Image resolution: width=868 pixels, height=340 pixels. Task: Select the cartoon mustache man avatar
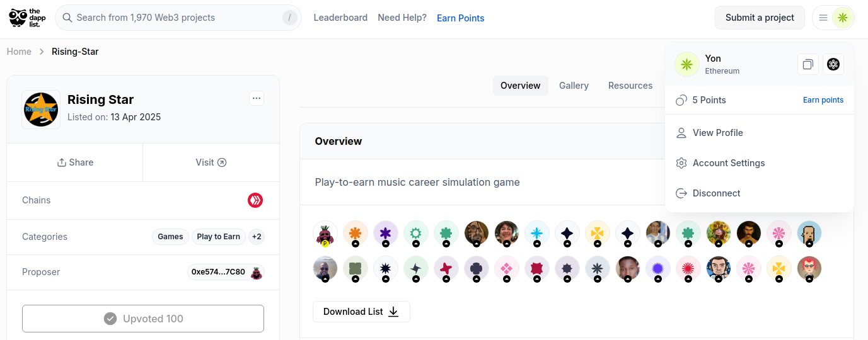coord(719,269)
